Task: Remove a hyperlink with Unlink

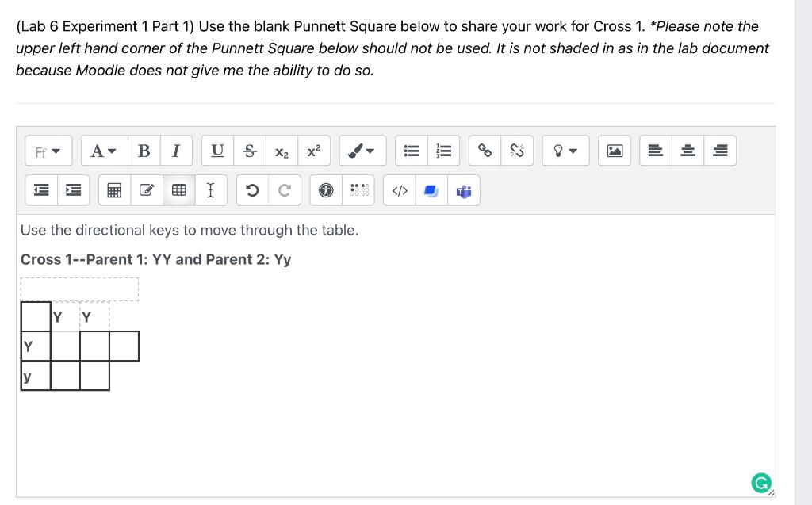Action: click(x=517, y=151)
